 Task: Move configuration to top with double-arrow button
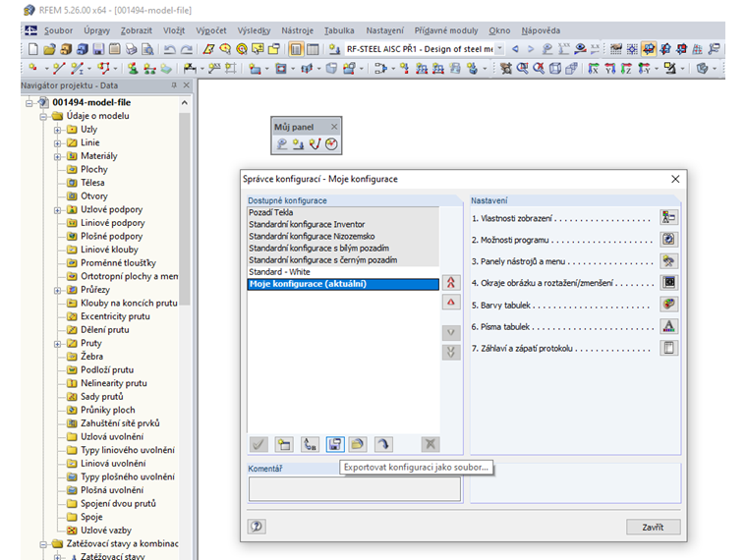point(451,282)
